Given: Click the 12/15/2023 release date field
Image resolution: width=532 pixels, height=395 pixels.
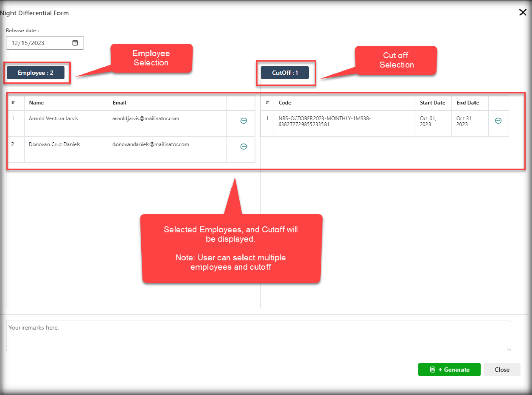Looking at the screenshot, I should click(x=38, y=43).
